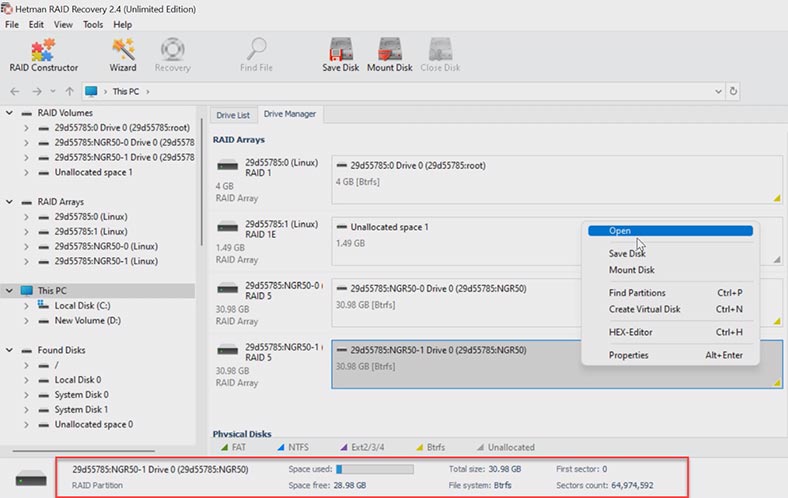
Task: Select 29d55785:NGR50-0 (Linux) in tree
Action: pyautogui.click(x=106, y=246)
